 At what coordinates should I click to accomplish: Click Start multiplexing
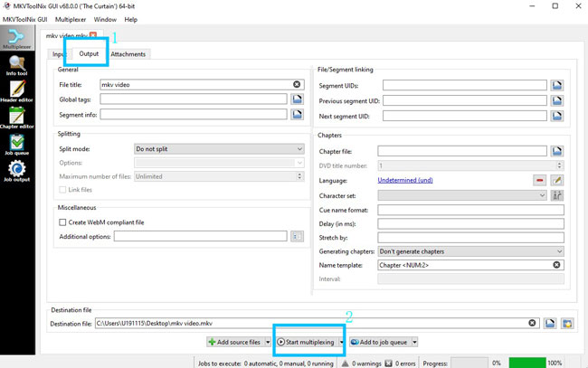pos(307,342)
